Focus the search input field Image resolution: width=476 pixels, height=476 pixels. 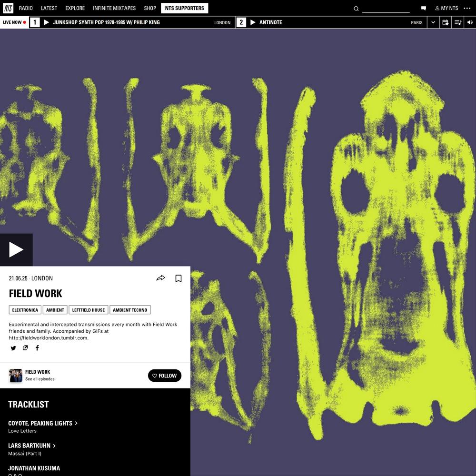click(x=386, y=9)
